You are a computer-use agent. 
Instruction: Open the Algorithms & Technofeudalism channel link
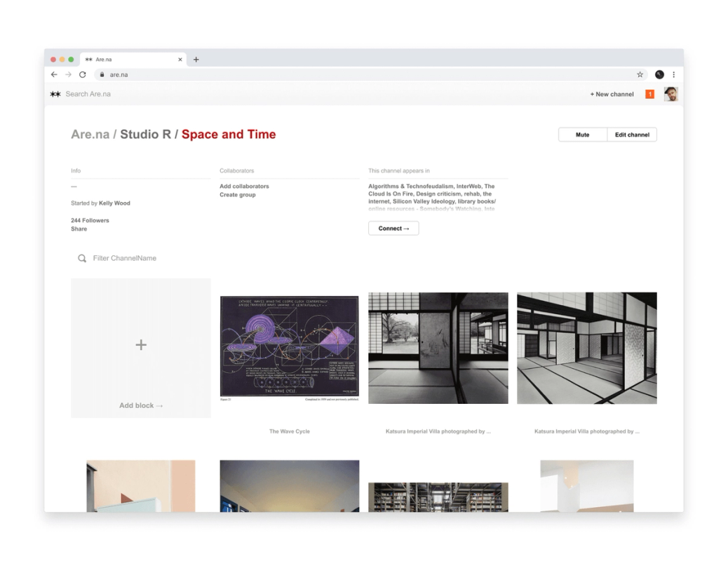410,187
